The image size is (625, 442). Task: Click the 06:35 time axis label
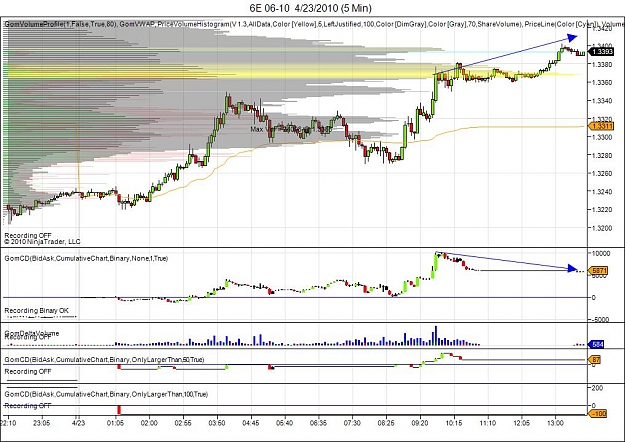[318, 423]
